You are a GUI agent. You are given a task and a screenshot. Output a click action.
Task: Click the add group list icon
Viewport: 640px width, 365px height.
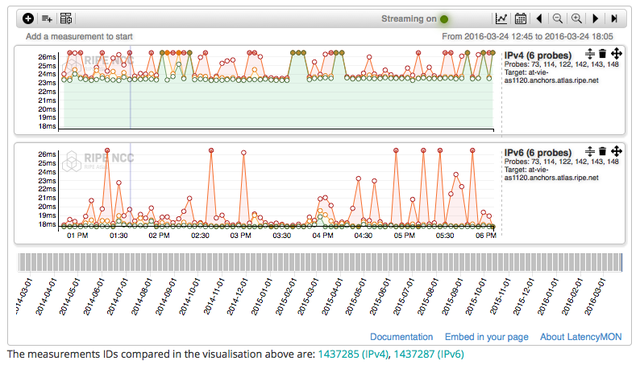coord(47,18)
